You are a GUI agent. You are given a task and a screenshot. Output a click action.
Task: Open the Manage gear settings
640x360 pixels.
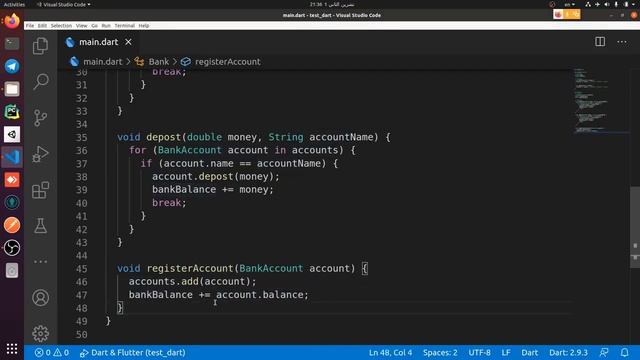point(40,333)
